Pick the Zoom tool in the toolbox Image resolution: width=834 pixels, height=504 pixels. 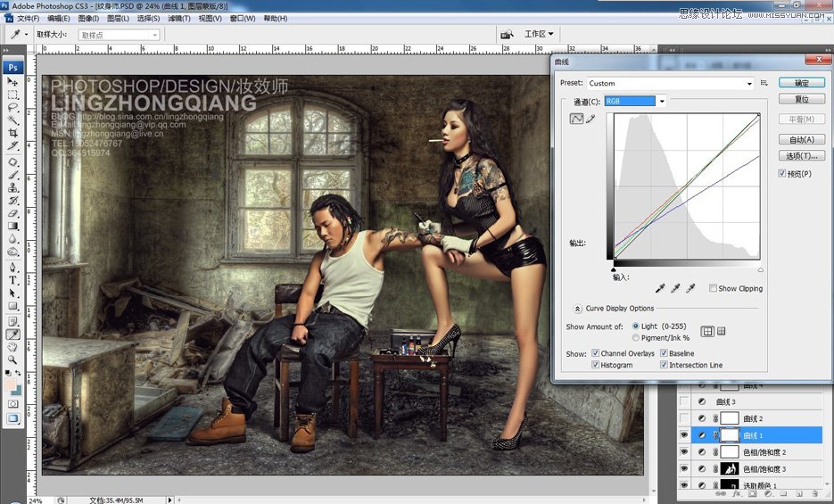tap(13, 359)
